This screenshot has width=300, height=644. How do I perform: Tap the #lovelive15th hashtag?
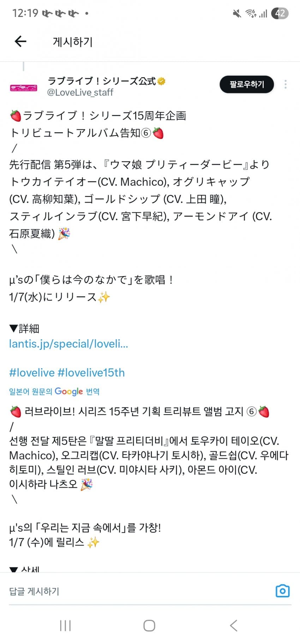[91, 373]
